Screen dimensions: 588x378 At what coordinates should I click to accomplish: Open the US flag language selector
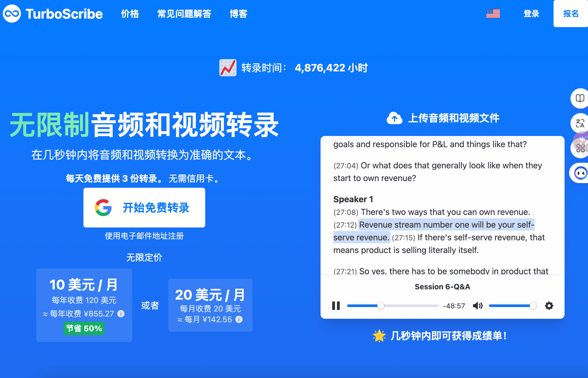pyautogui.click(x=493, y=14)
